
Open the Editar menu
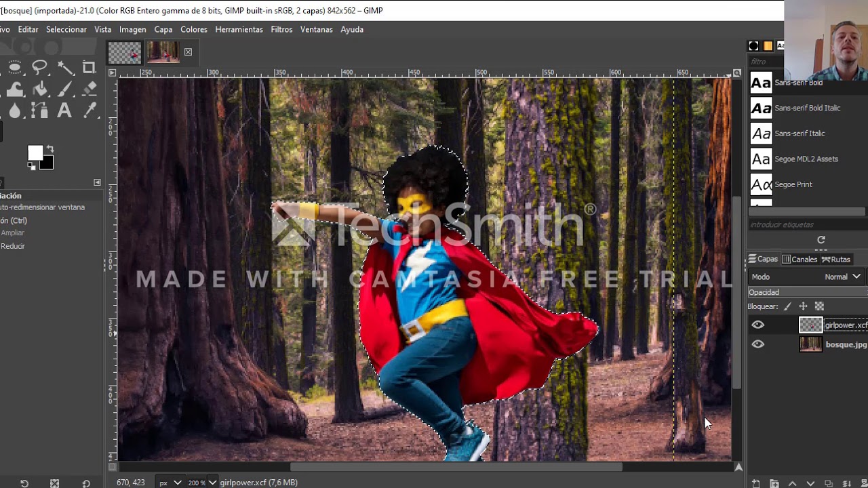pyautogui.click(x=28, y=29)
